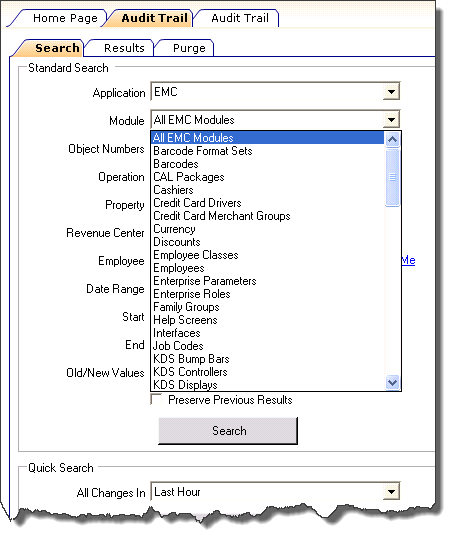
Task: Enable Preserve Previous Results checkbox
Action: [x=156, y=399]
